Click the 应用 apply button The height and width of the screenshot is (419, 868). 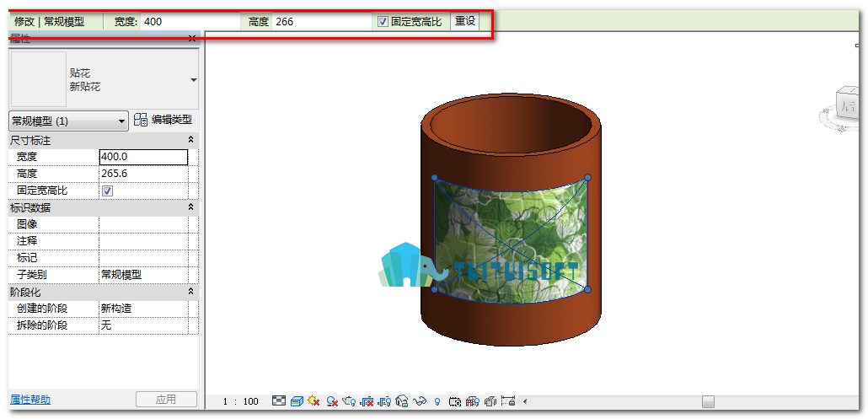(x=166, y=399)
